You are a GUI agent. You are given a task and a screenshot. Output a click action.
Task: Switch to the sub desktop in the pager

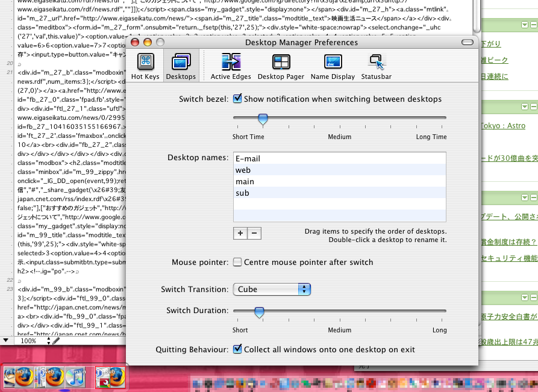coord(110,377)
